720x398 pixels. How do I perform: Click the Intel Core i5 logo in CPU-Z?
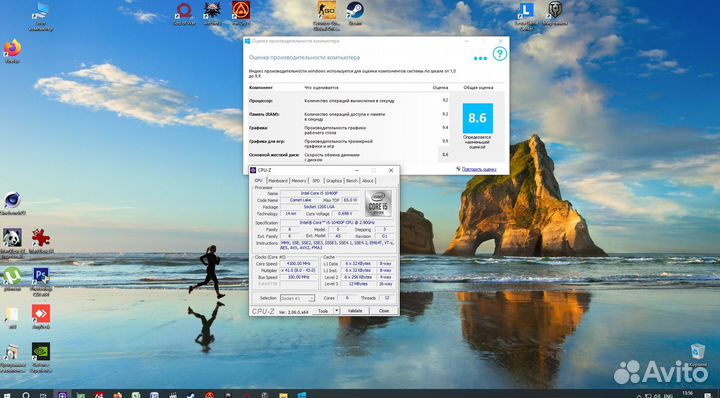tap(378, 203)
